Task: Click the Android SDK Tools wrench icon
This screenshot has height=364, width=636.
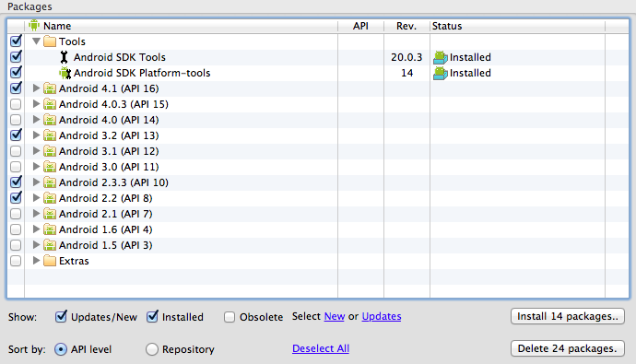Action: click(64, 57)
